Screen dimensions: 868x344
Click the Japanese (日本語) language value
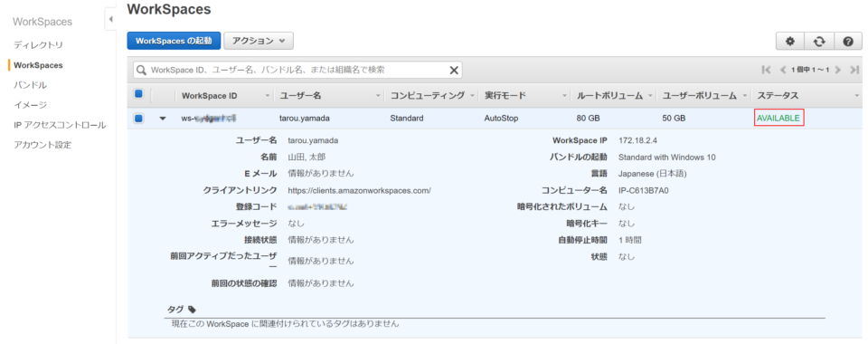pyautogui.click(x=652, y=174)
